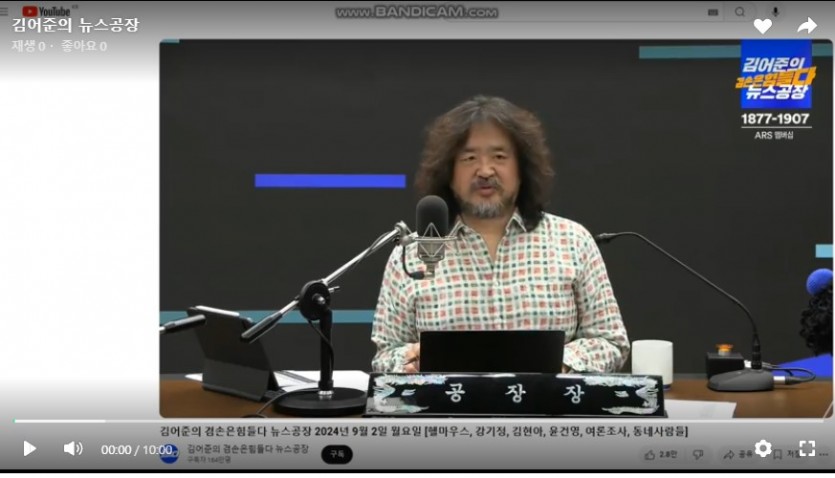Click the thumbs down dislike icon
The image size is (835, 478).
[698, 455]
